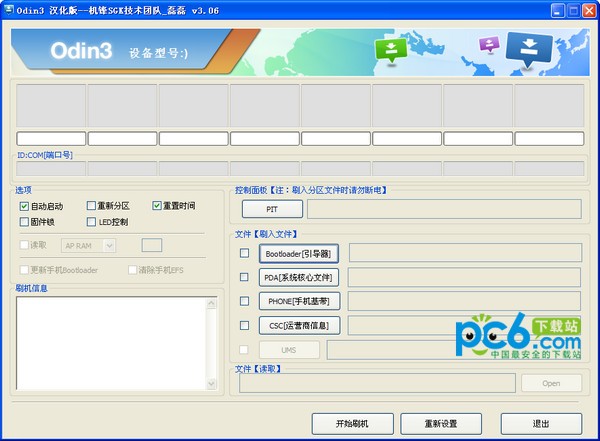The width and height of the screenshot is (600, 441).
Task: Click the purple speech bubble icon in banner
Action: 489,44
